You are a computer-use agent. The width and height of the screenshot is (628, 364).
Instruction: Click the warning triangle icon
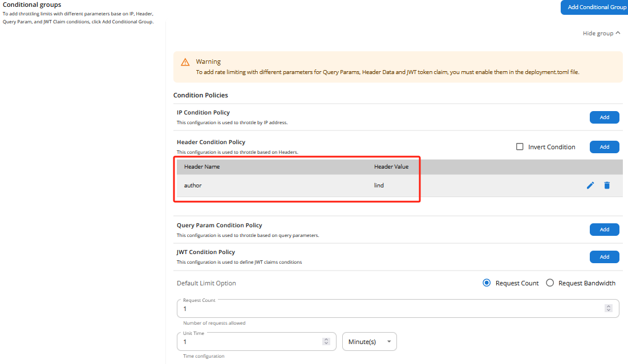pos(185,62)
